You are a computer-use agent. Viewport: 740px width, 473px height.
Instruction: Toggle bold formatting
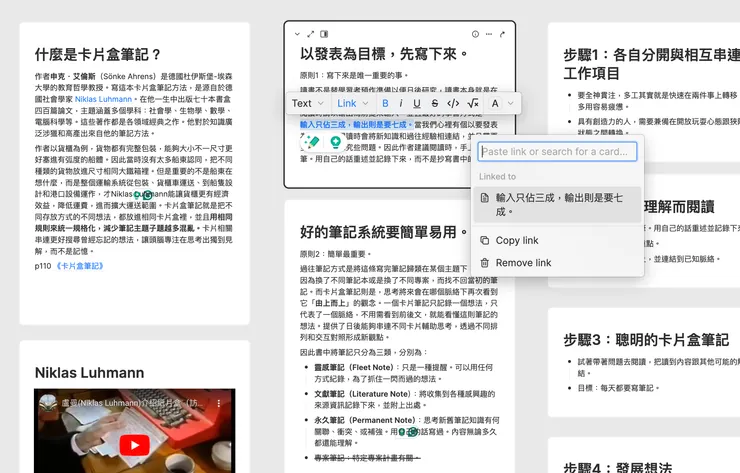coord(385,103)
